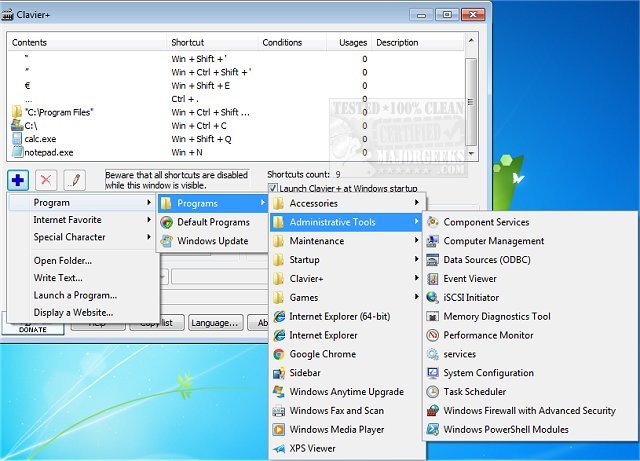The height and width of the screenshot is (461, 640).
Task: Select Google Chrome from Programs list
Action: coord(347,354)
